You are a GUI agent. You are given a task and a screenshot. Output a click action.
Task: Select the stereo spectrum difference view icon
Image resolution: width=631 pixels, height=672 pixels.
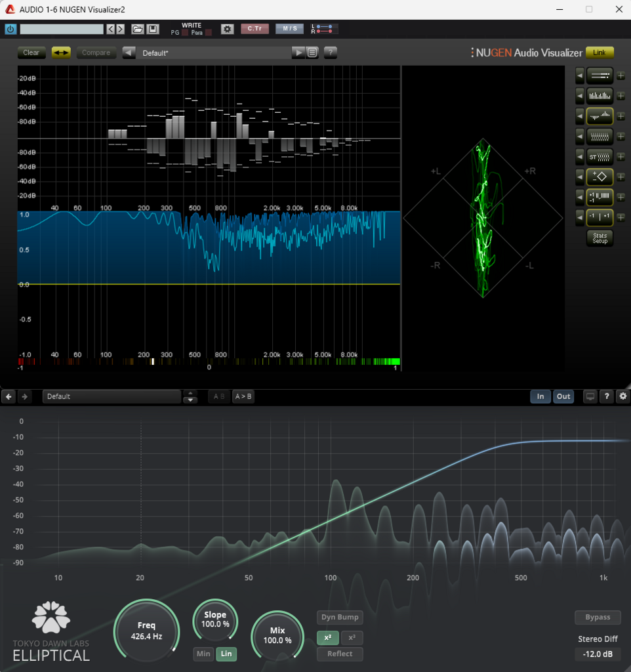pos(600,116)
